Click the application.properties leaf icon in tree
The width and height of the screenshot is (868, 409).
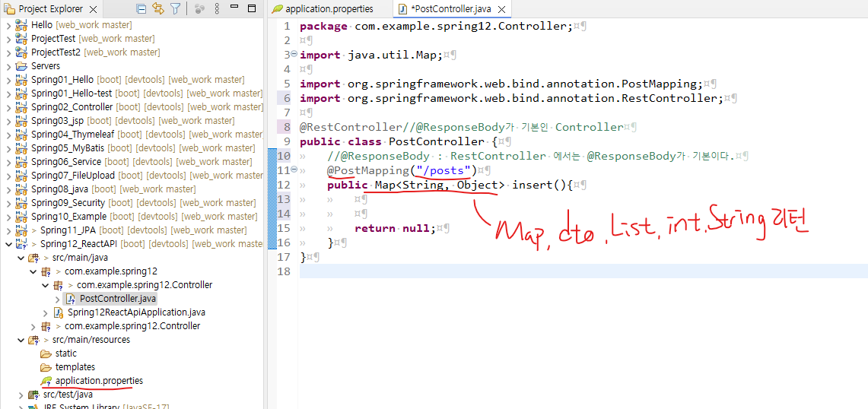point(46,381)
